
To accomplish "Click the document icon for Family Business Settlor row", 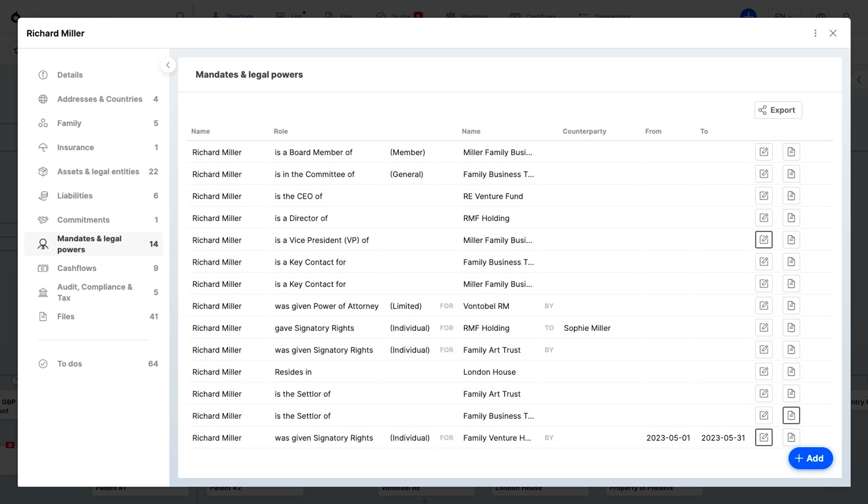I will pyautogui.click(x=791, y=415).
